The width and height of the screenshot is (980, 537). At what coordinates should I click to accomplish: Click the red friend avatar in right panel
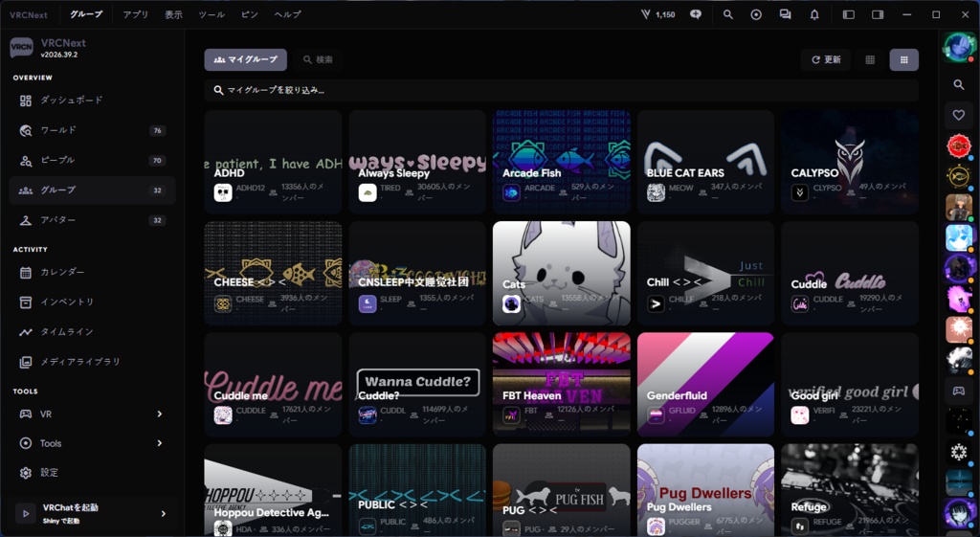click(958, 146)
